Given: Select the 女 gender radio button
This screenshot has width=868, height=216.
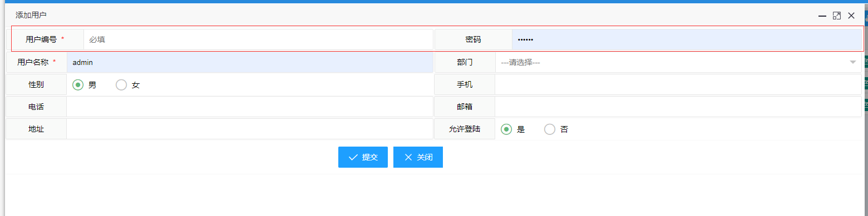Looking at the screenshot, I should (x=121, y=85).
